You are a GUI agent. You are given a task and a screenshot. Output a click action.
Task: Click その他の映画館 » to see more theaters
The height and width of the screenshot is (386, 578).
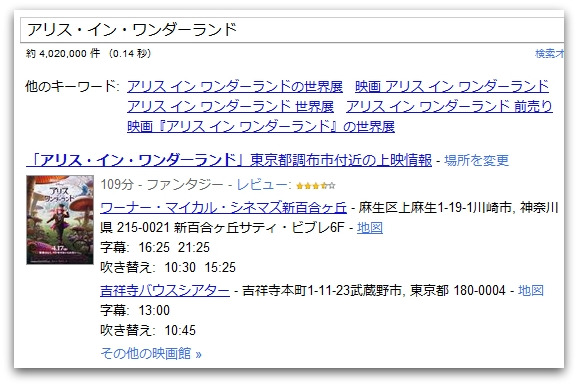pyautogui.click(x=151, y=354)
